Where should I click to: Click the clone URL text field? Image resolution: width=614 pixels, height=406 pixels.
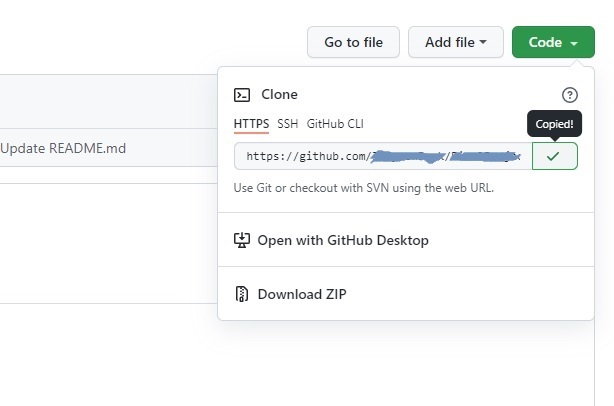(383, 156)
